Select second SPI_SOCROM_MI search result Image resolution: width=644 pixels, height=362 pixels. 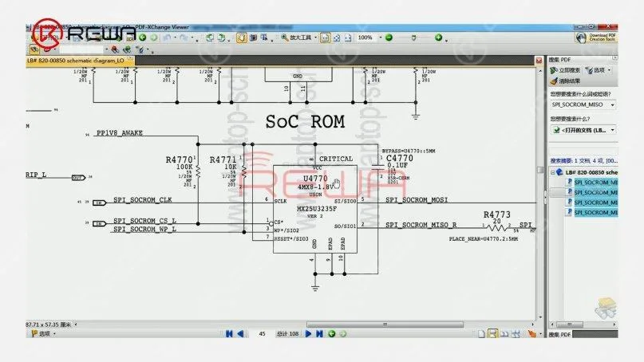595,192
